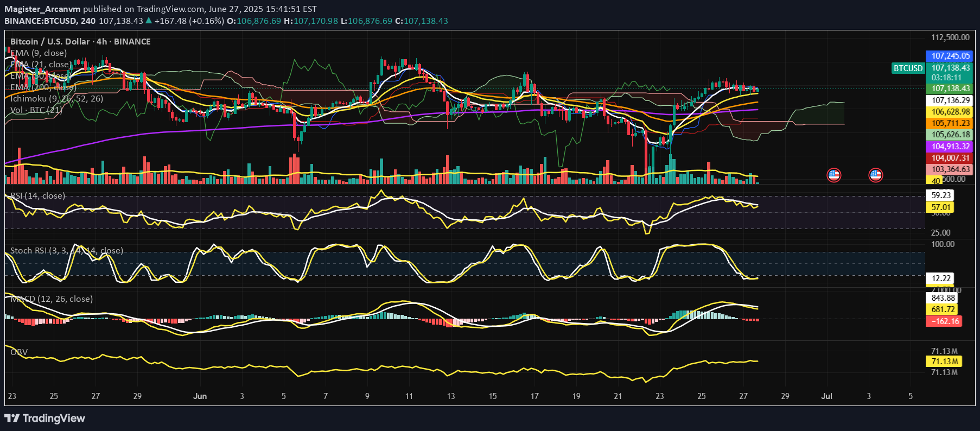Viewport: 980px width, 431px height.
Task: Click date 17 on the time axis
Action: [534, 396]
